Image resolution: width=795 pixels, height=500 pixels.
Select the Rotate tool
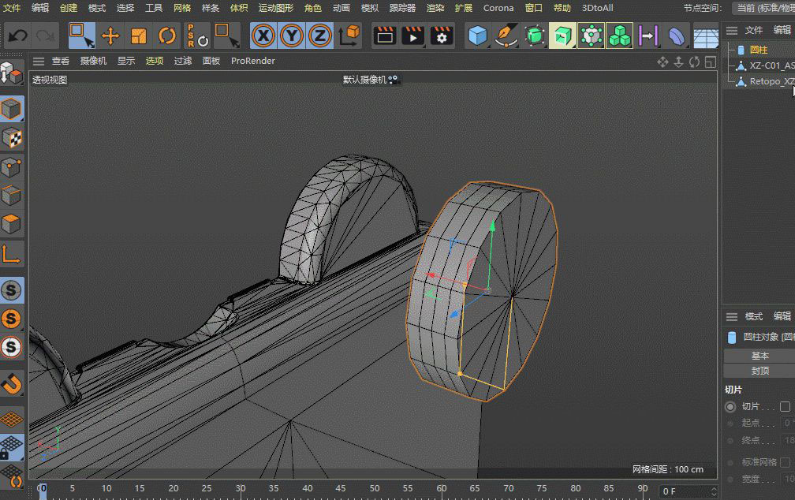(167, 36)
